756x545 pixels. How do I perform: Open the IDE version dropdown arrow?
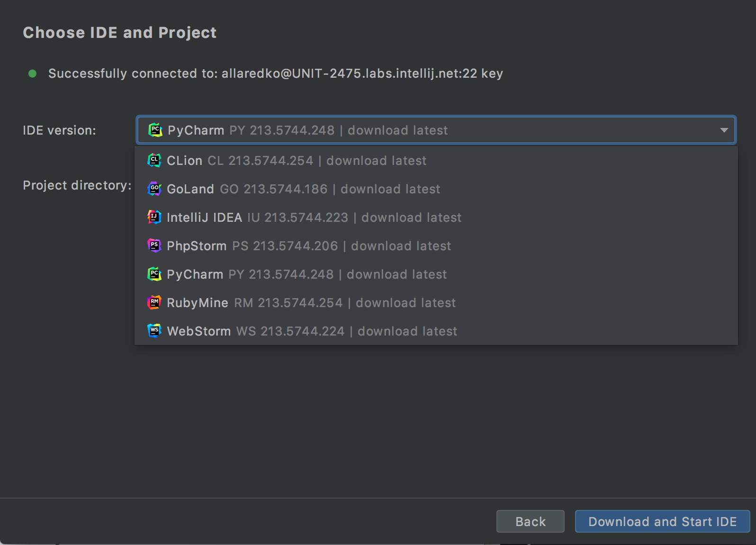coord(724,130)
